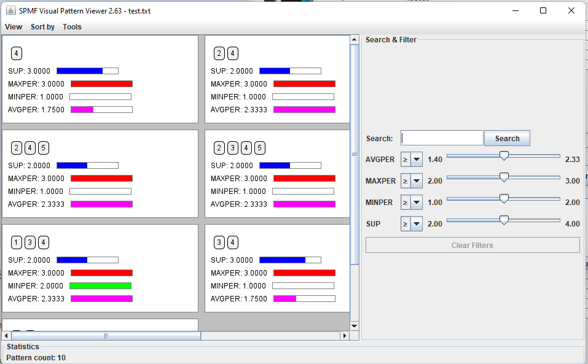Expand the SUP comparison operator dropdown
Viewport: 588px width, 364px height.
[411, 224]
